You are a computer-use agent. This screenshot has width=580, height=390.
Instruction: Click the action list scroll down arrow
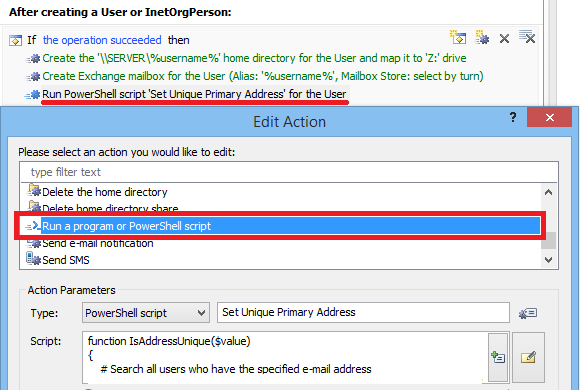(549, 260)
